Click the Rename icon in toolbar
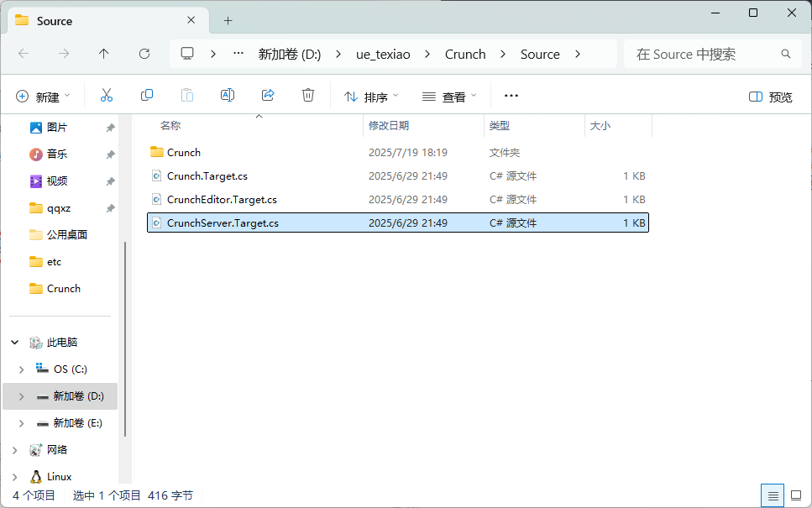Image resolution: width=812 pixels, height=508 pixels. coord(227,96)
